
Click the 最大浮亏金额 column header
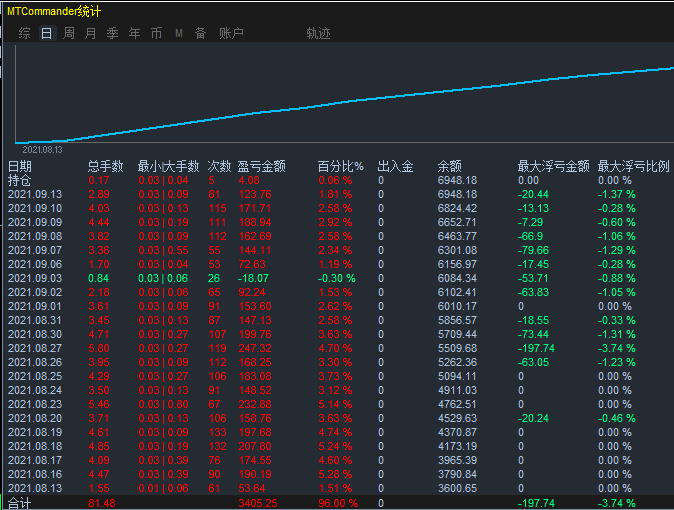click(x=553, y=166)
